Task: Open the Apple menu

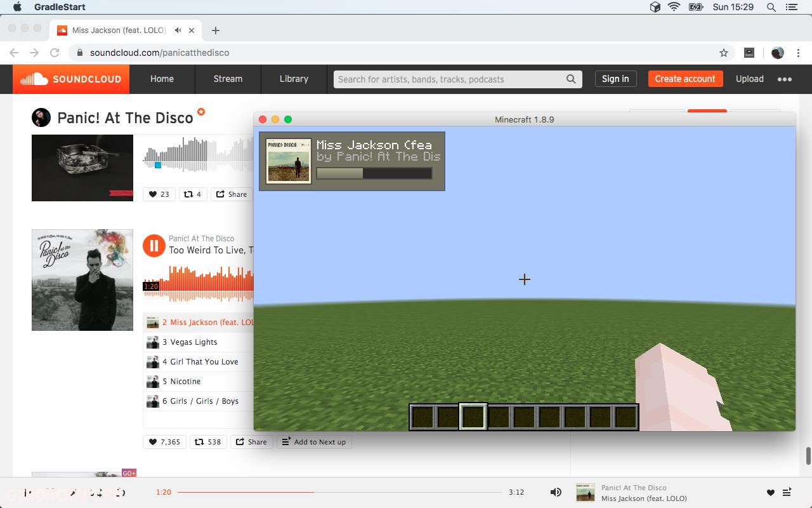Action: 17,7
